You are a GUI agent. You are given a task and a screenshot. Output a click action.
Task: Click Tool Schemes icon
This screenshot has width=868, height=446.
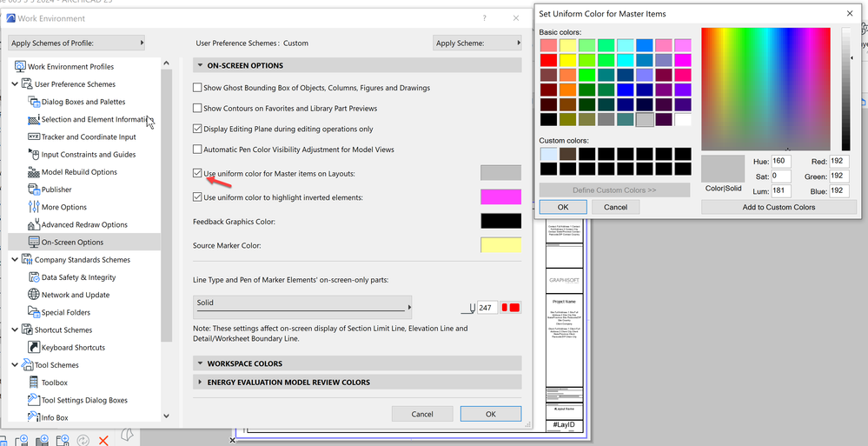pos(27,365)
